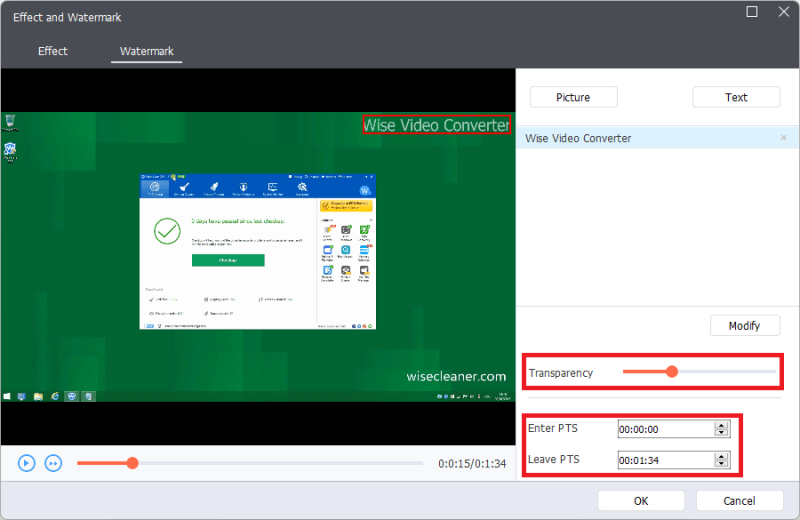Click the Transparency slider handle
800x520 pixels.
(672, 372)
